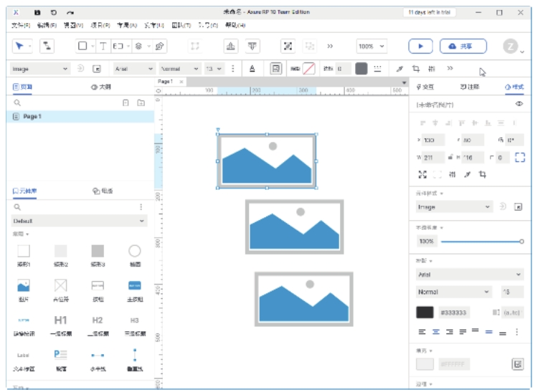The width and height of the screenshot is (535, 392).
Task: Click the crop icon in style panel
Action: (x=482, y=174)
